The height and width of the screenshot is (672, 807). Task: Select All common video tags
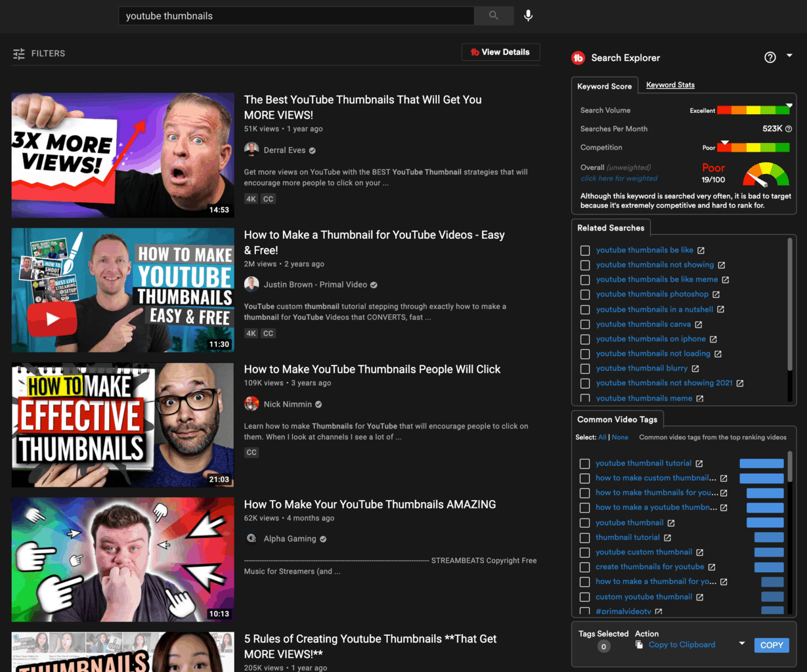(602, 438)
